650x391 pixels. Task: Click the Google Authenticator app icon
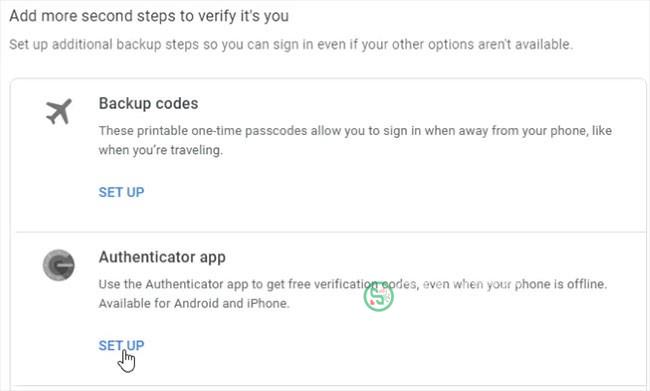(x=59, y=265)
